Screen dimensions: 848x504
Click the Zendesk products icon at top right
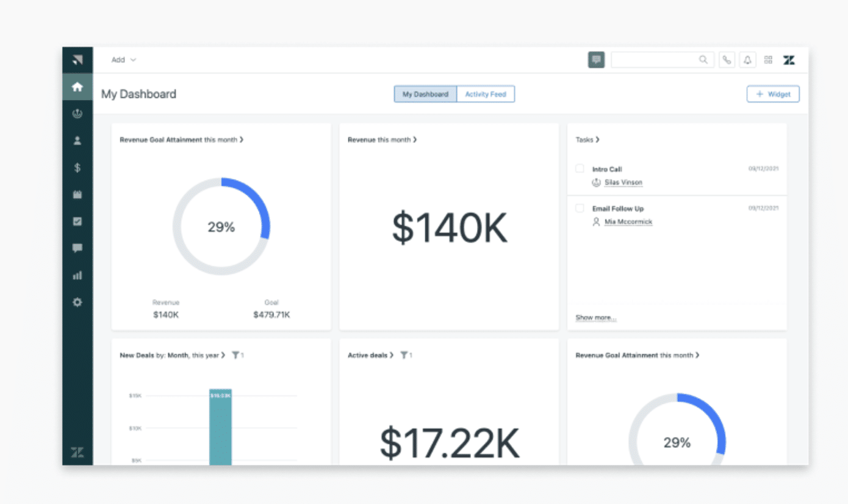789,60
